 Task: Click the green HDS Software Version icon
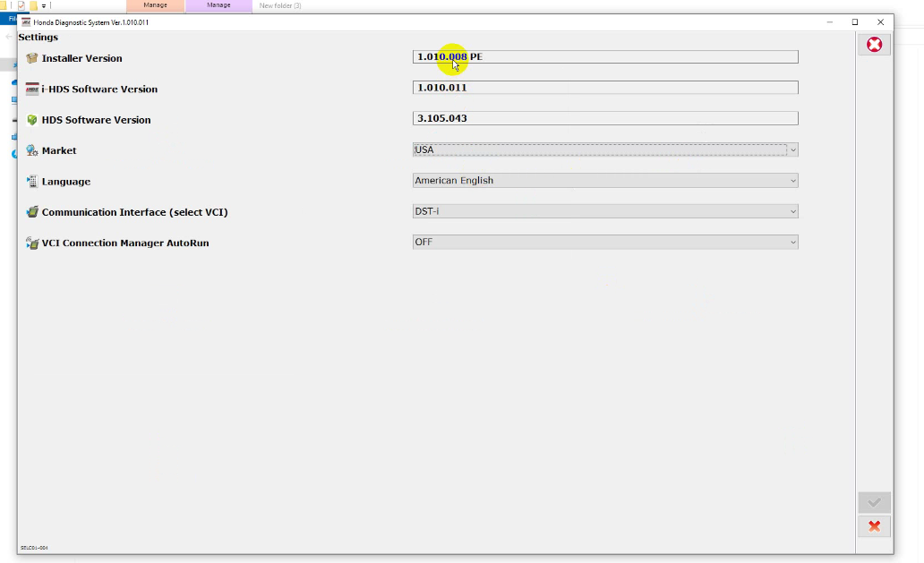click(32, 120)
